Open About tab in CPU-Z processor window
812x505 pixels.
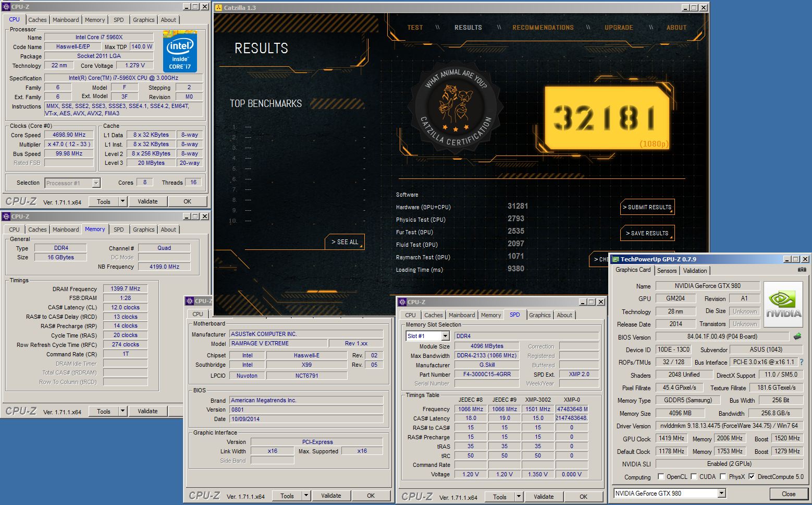coord(168,20)
